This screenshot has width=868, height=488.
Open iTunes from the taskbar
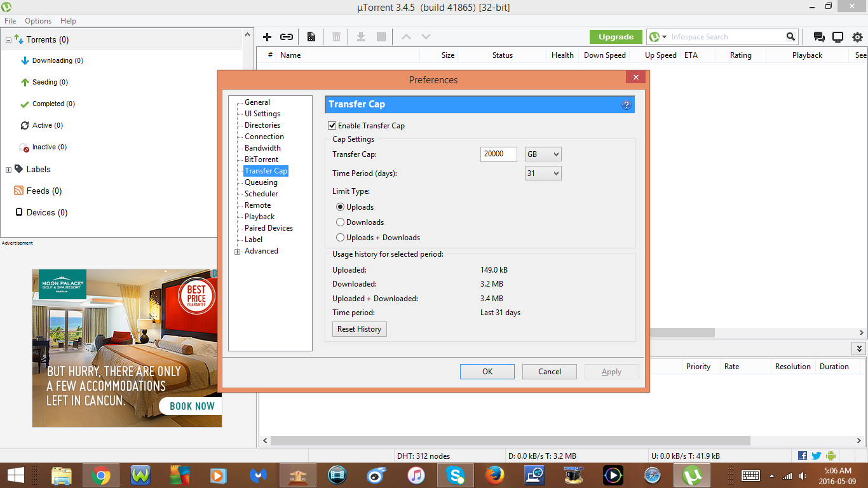pos(416,475)
